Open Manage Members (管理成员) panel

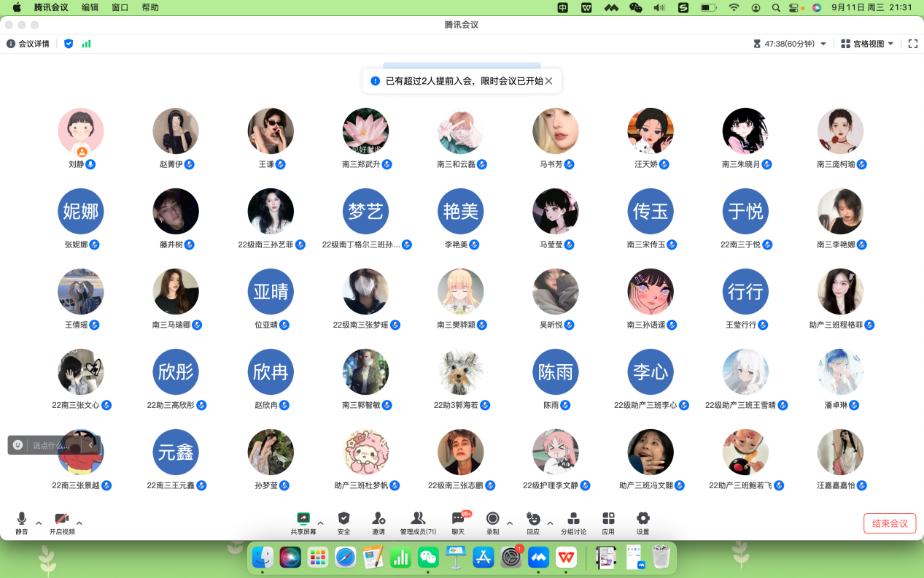[418, 519]
